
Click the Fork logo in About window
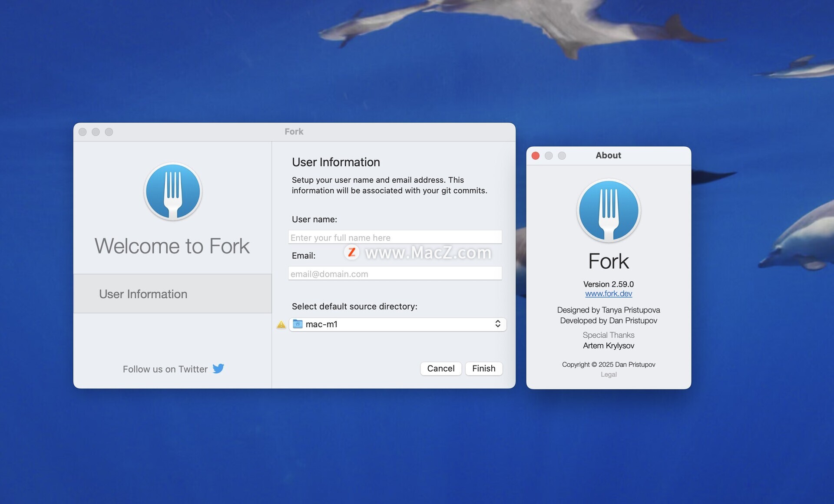(608, 211)
